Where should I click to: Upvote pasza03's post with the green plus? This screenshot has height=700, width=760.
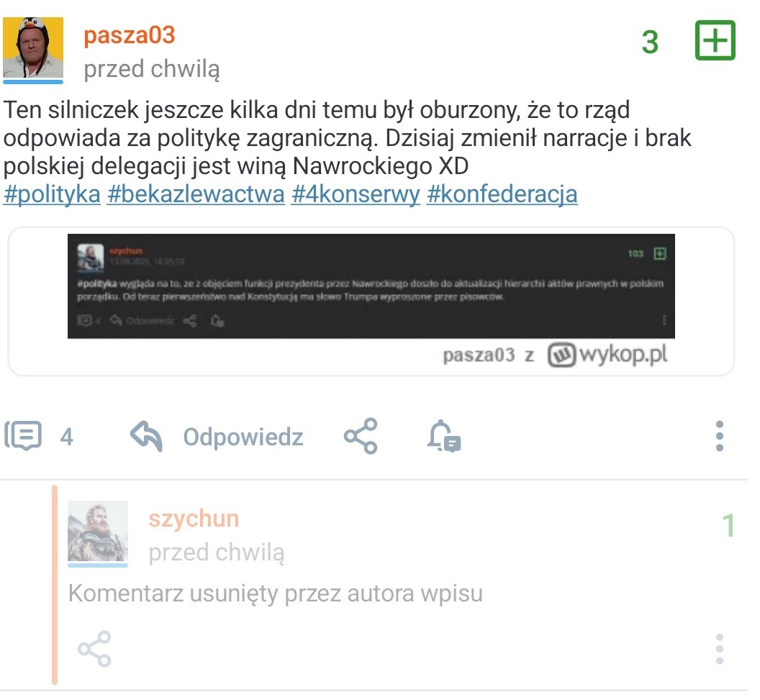click(715, 40)
